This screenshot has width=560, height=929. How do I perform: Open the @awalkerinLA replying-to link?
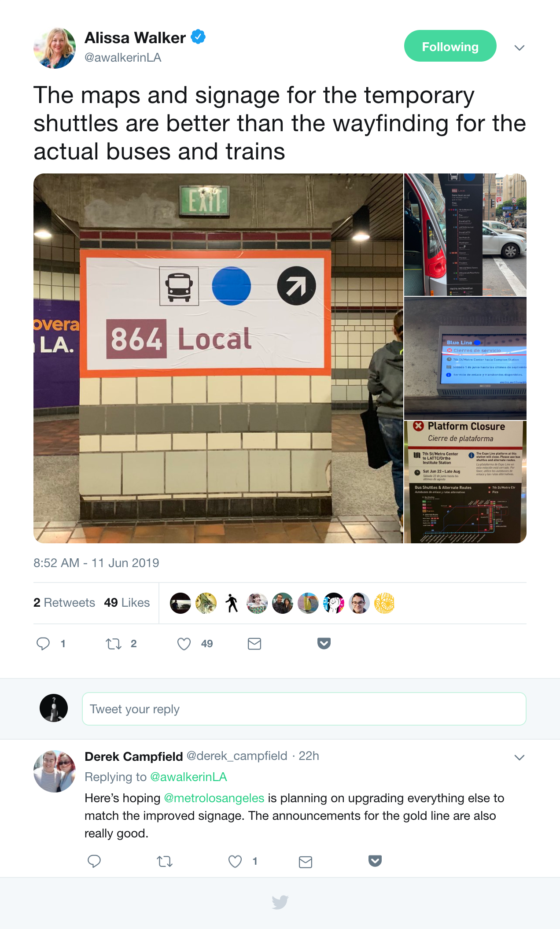(188, 777)
